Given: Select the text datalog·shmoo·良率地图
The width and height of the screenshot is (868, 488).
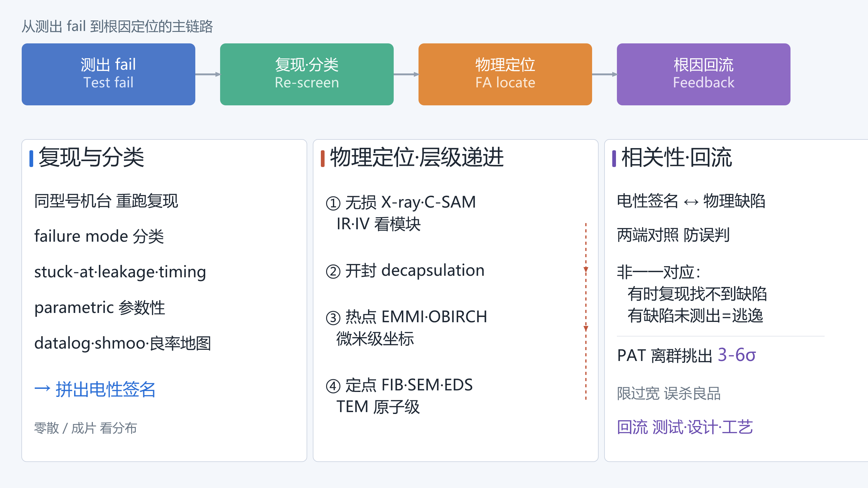Looking at the screenshot, I should (x=123, y=343).
